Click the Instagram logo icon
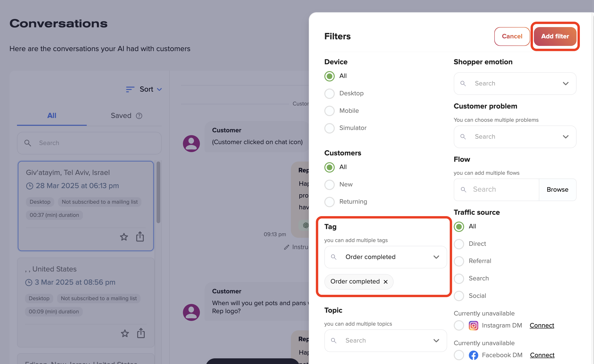 (473, 325)
